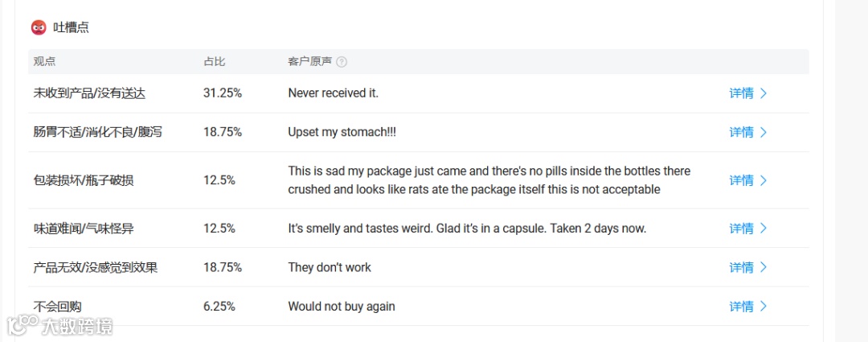View 详情 for 包装损坏/瓶子破损 row
The image size is (868, 342).
[x=741, y=180]
